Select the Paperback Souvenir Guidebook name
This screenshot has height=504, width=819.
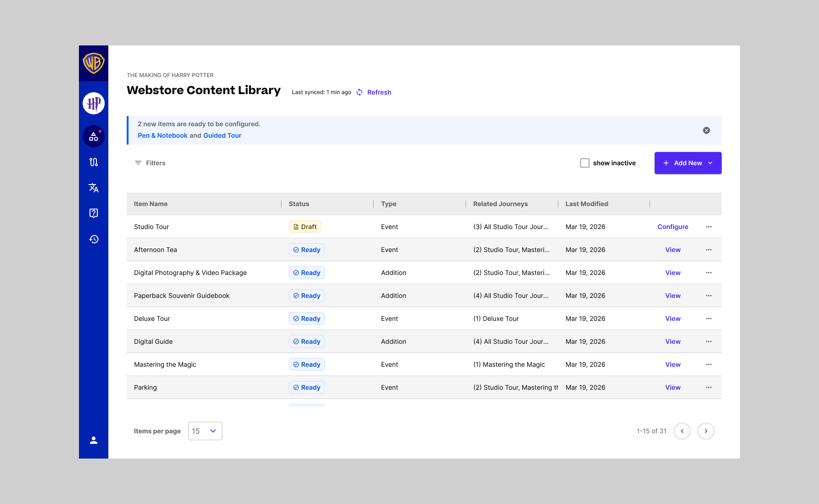pos(182,296)
